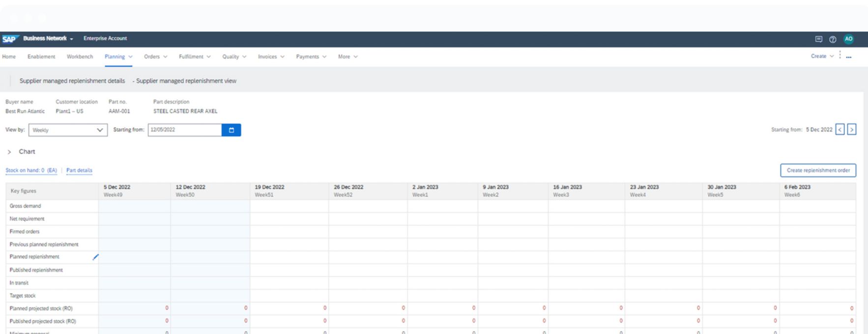Screen dimensions: 868x334
Task: Click Create replenishment order button
Action: (818, 170)
